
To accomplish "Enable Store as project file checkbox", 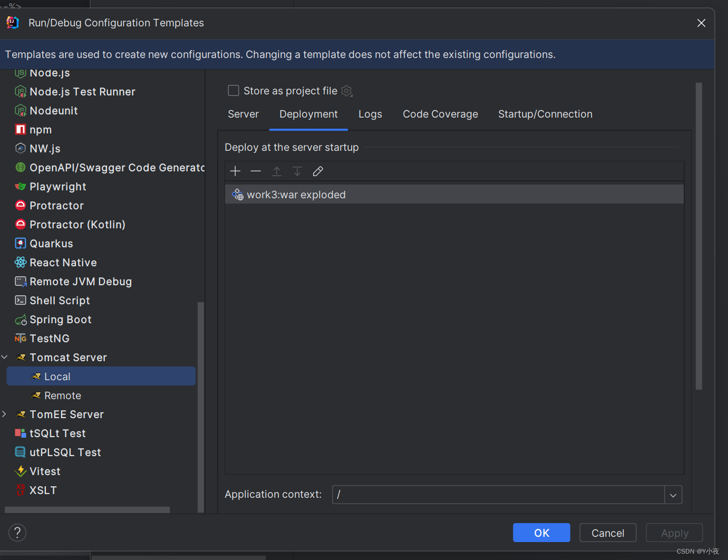I will coord(234,91).
